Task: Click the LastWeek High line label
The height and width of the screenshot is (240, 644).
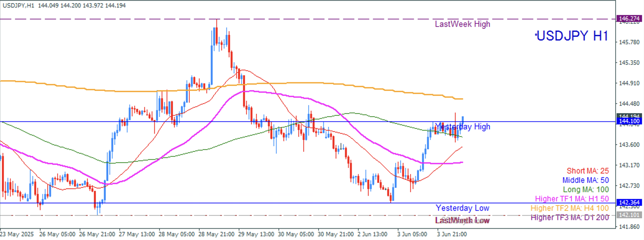Action: (x=462, y=24)
